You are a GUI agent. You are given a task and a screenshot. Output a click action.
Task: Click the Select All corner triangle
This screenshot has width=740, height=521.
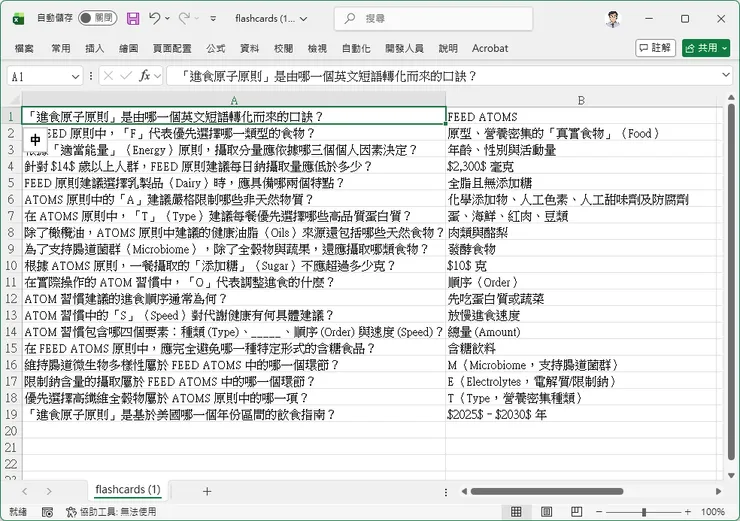coord(15,100)
